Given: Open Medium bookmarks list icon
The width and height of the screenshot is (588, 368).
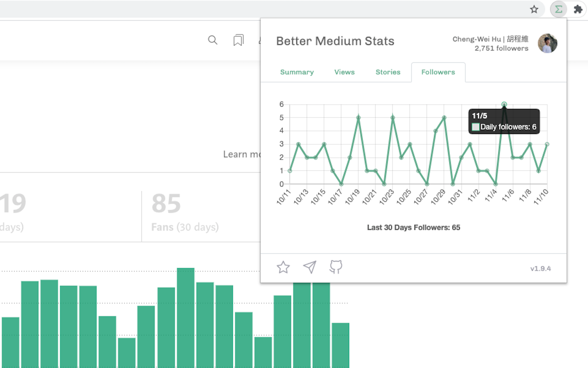Looking at the screenshot, I should [x=238, y=40].
